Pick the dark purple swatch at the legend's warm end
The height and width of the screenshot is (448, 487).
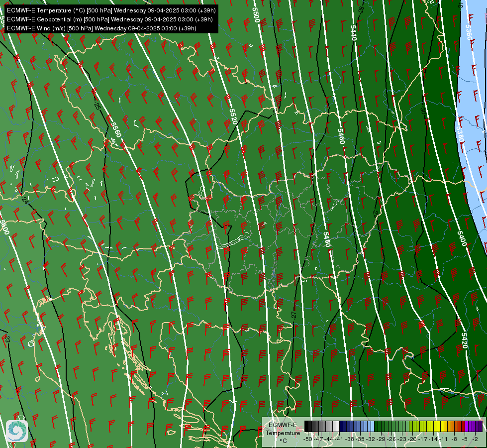[481, 426]
